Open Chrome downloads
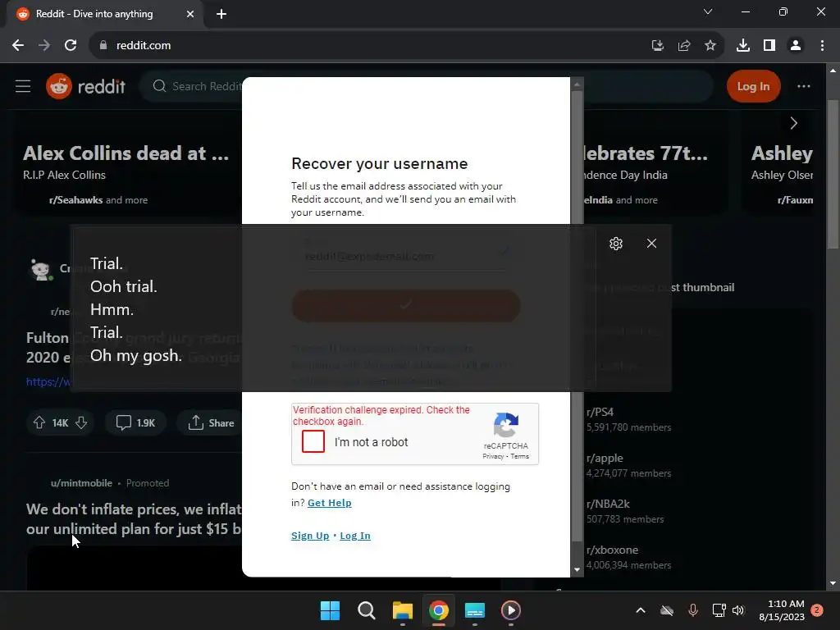Image resolution: width=840 pixels, height=630 pixels. pos(743,46)
